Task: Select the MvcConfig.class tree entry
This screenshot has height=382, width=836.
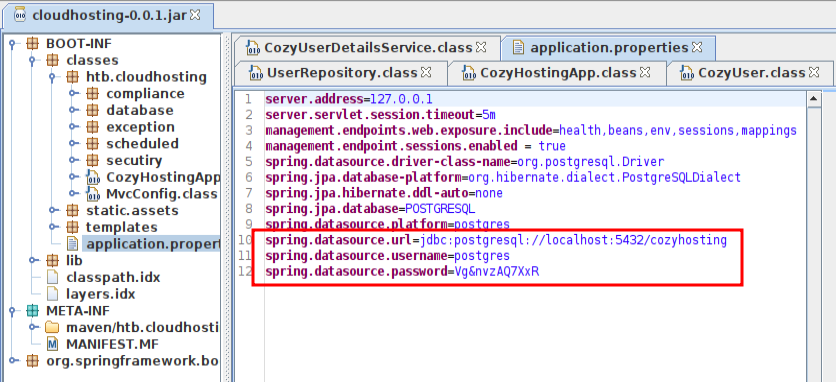Action: [162, 194]
